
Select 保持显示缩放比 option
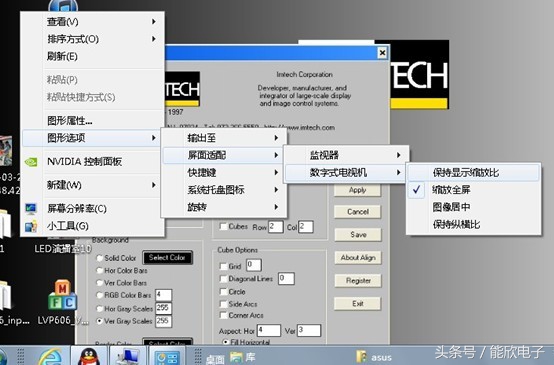(473, 172)
